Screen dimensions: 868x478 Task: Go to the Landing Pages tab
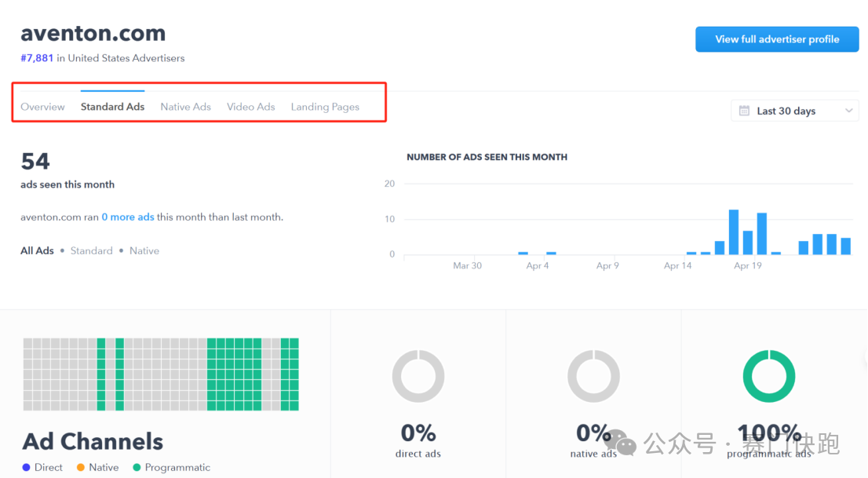click(325, 107)
